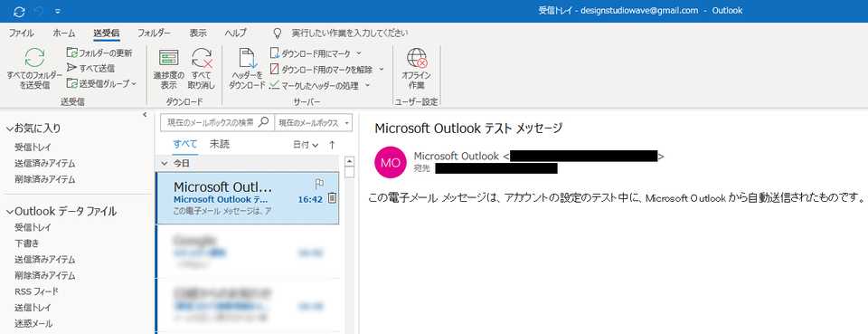Open the RSS フィード folder
The image size is (868, 334).
(36, 291)
